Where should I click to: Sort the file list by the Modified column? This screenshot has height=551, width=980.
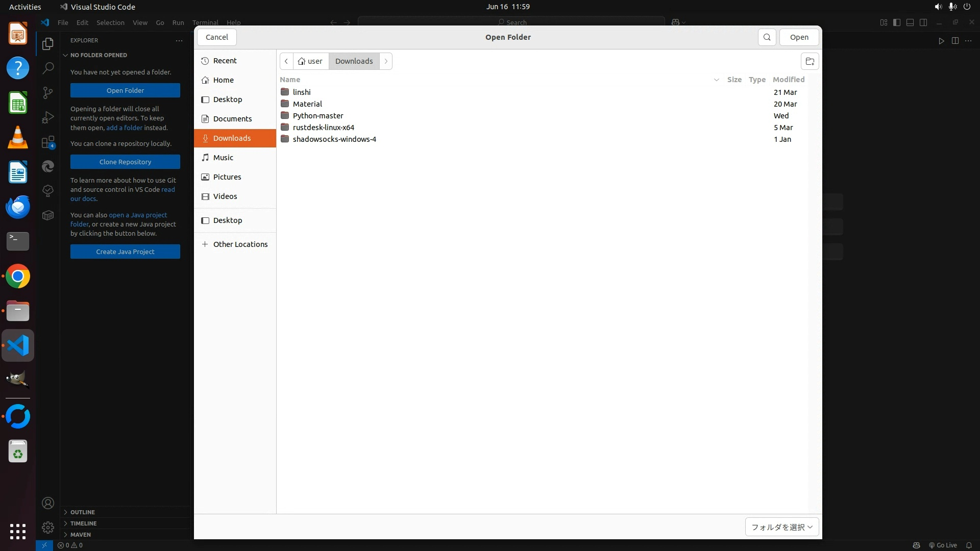pyautogui.click(x=788, y=80)
